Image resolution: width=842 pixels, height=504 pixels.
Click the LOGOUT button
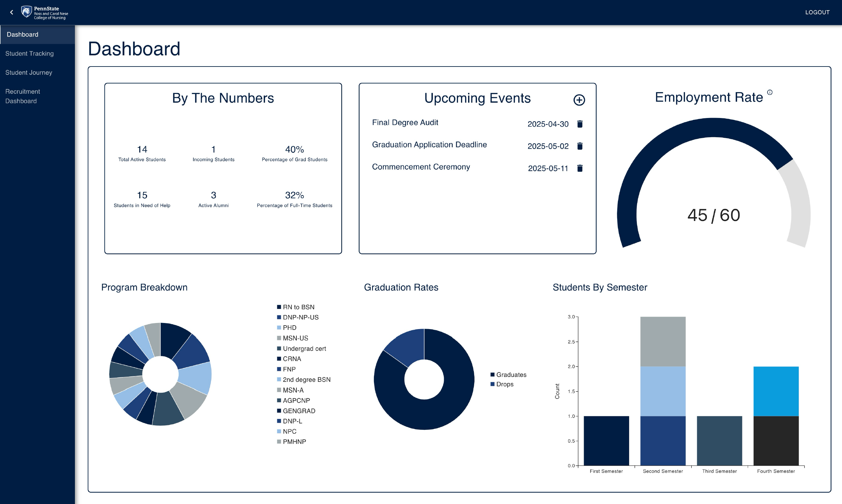[x=817, y=12]
